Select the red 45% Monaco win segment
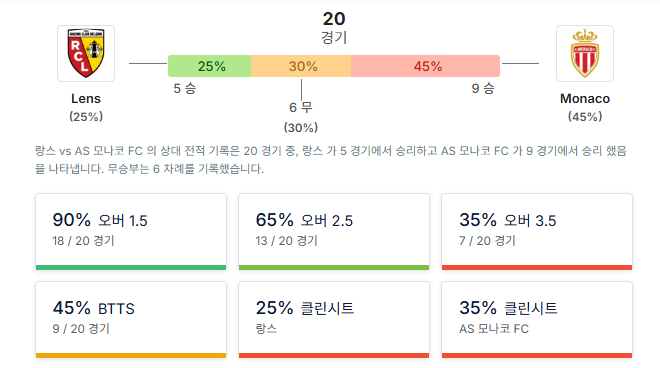The height and width of the screenshot is (368, 660). (x=426, y=66)
